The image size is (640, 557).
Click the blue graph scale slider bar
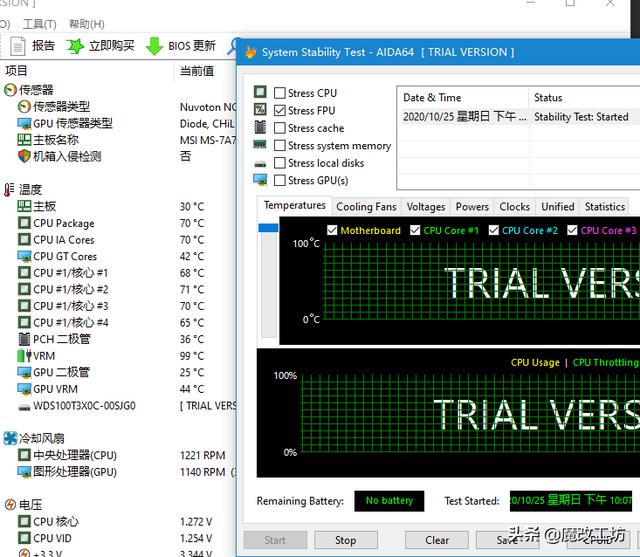coord(267,228)
